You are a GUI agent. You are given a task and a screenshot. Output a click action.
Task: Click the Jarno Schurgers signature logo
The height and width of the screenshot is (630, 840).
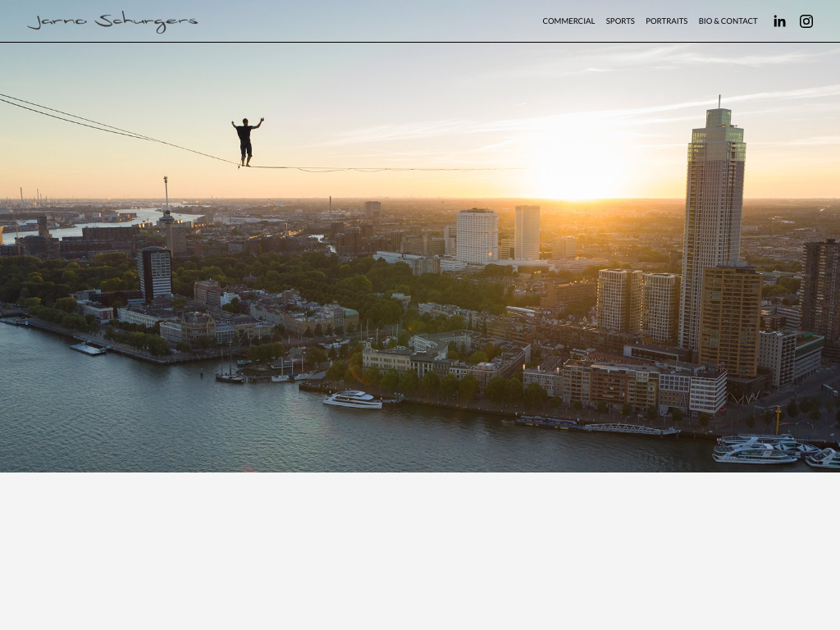tap(112, 22)
